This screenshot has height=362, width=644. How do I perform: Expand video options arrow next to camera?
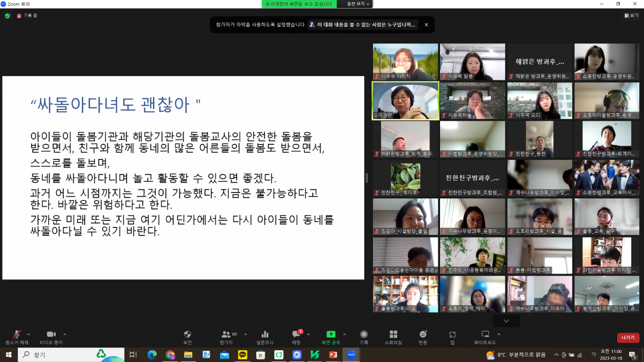pos(65,334)
